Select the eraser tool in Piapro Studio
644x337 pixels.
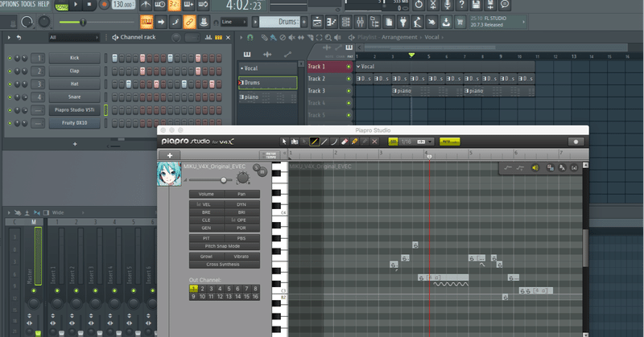[345, 142]
